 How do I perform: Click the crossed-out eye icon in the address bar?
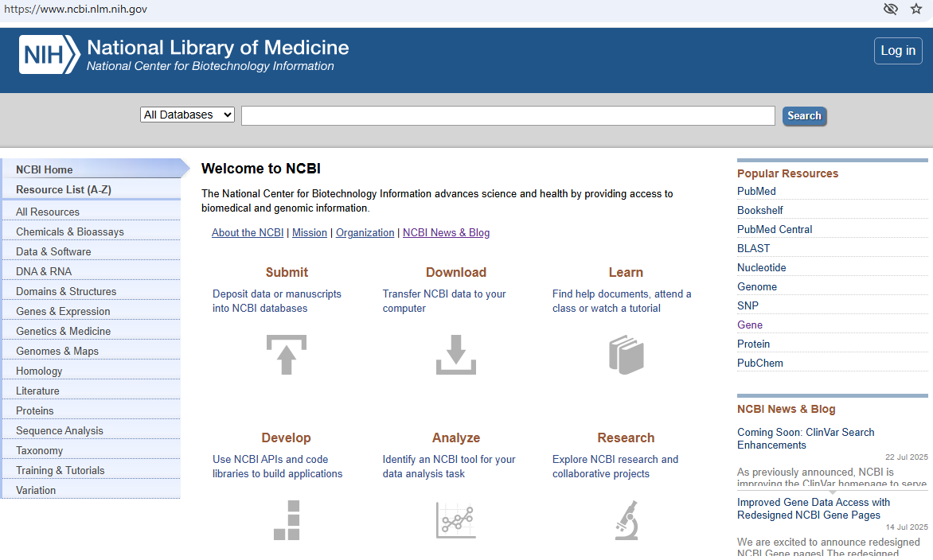890,9
